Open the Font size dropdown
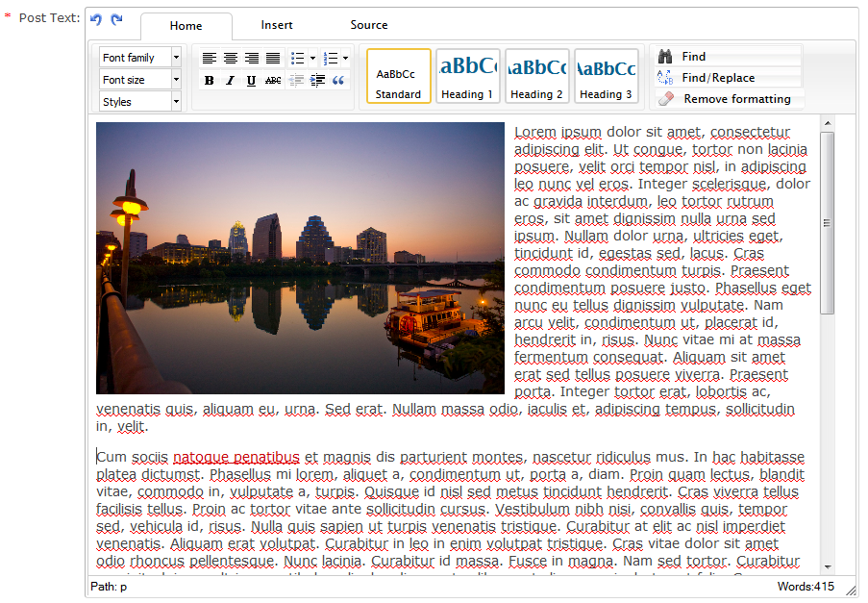 [140, 80]
